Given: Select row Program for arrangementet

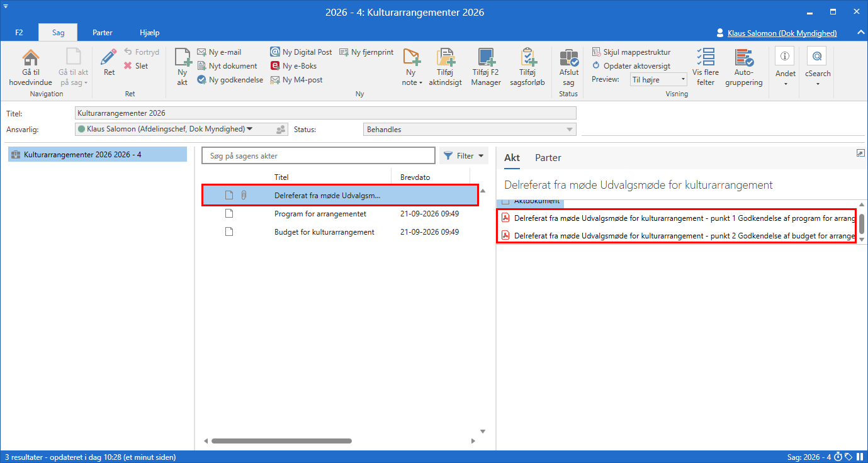Looking at the screenshot, I should point(341,214).
